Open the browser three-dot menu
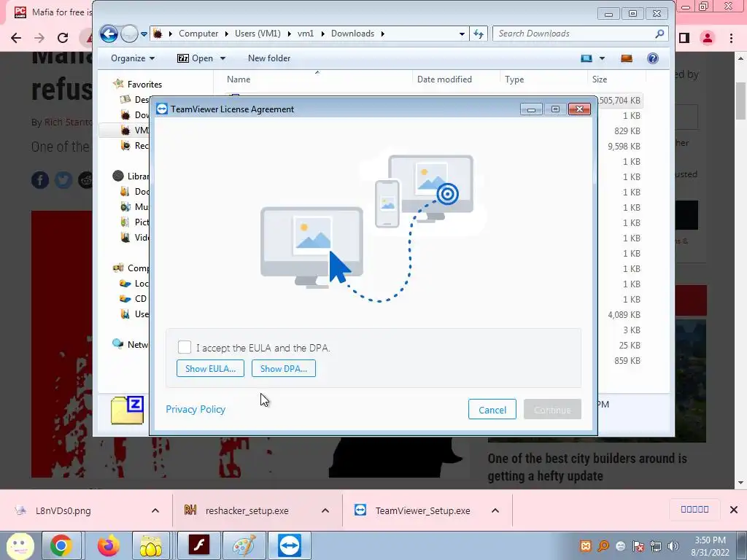 pos(731,38)
